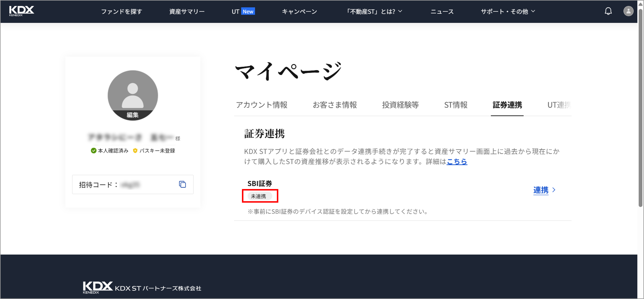Open 資産サマリー in top navigation

tap(187, 12)
